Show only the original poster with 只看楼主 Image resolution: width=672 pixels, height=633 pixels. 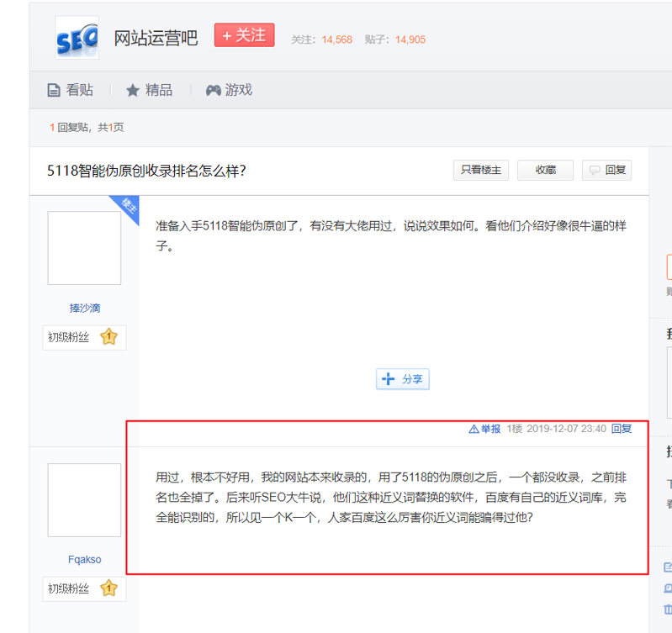pos(481,171)
